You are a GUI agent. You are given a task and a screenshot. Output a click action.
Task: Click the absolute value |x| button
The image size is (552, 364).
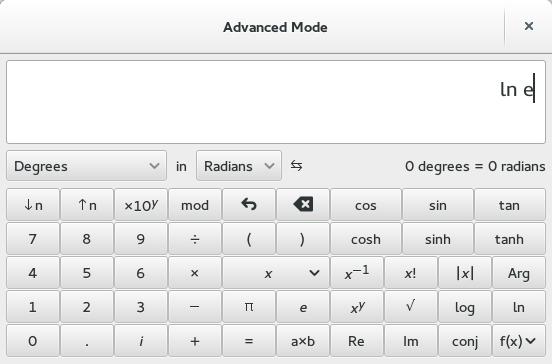[x=465, y=273]
